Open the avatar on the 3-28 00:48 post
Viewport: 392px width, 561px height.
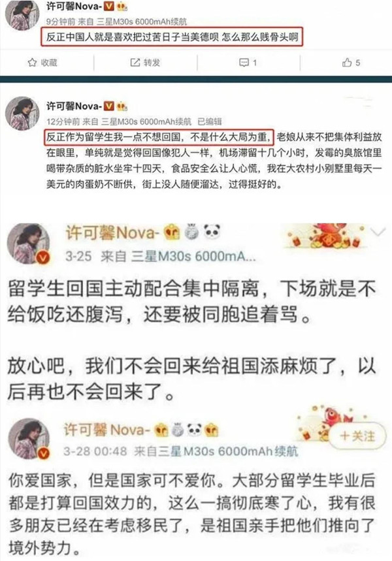coord(29,439)
